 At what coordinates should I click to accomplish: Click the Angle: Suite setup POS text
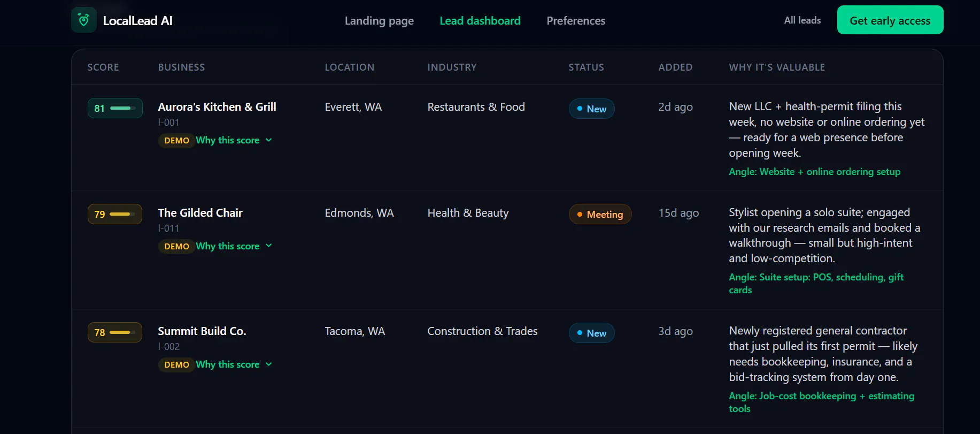tap(816, 284)
